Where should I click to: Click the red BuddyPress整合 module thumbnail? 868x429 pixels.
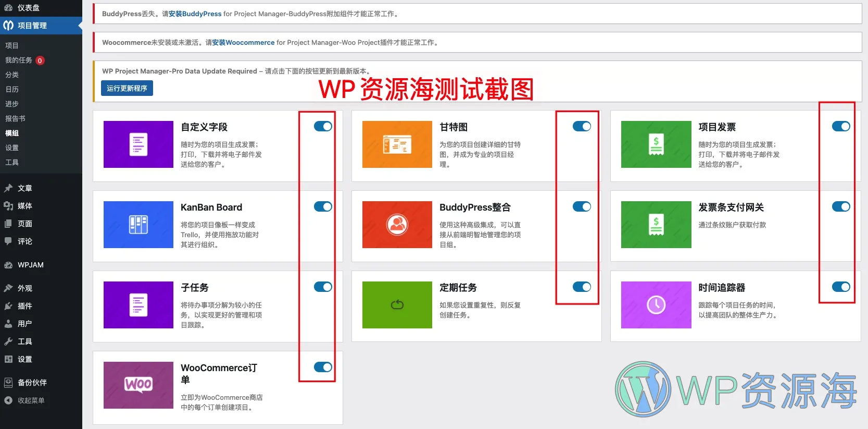[x=397, y=225]
